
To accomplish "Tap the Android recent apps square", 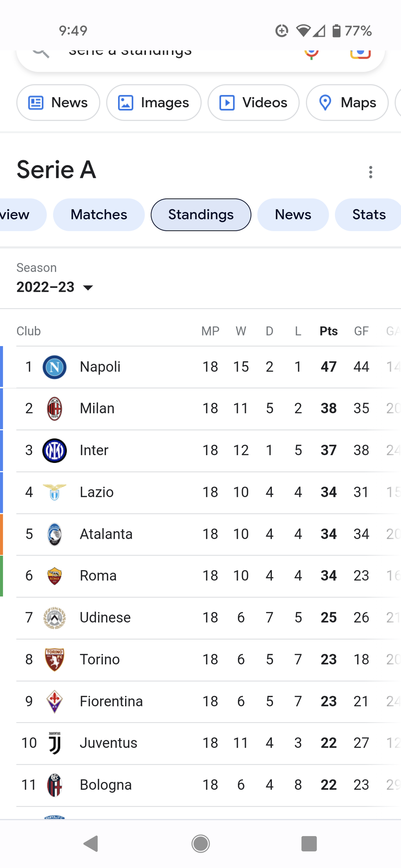I will tap(309, 843).
